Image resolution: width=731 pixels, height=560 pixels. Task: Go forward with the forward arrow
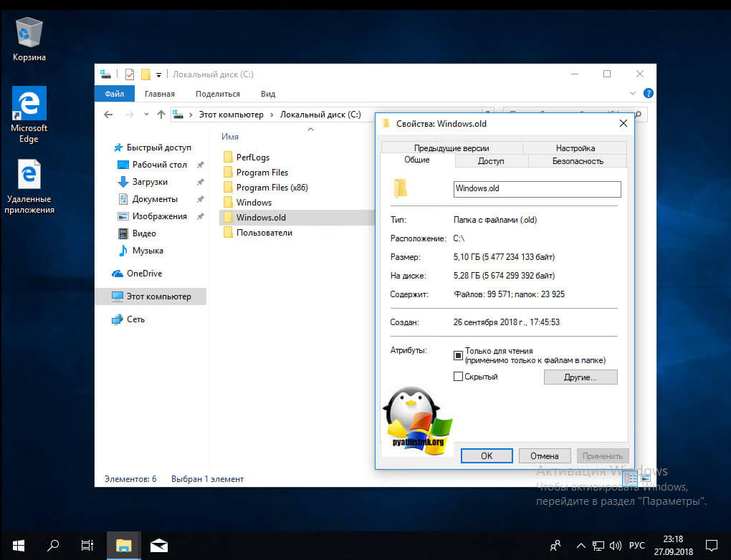point(130,115)
